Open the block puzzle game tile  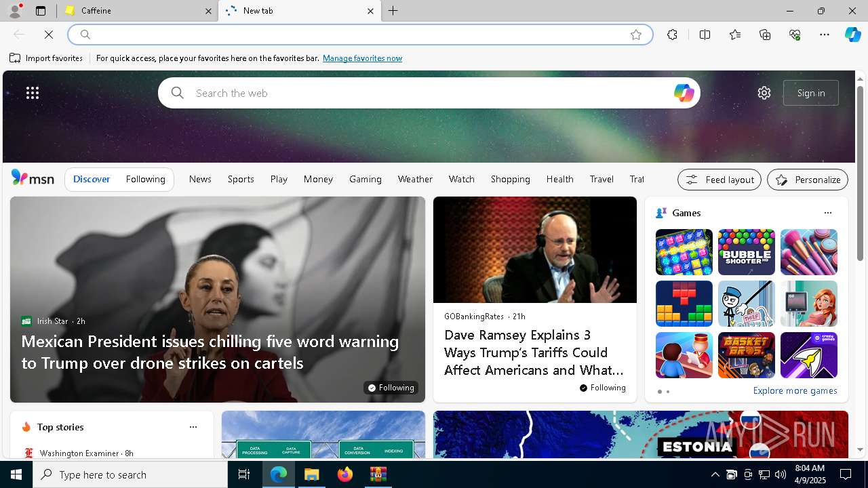[x=684, y=304]
